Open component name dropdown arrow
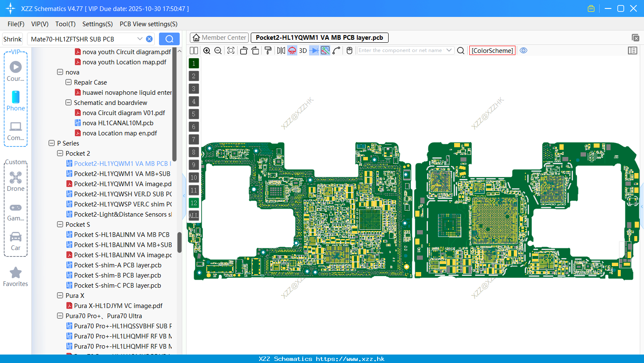 click(x=449, y=50)
